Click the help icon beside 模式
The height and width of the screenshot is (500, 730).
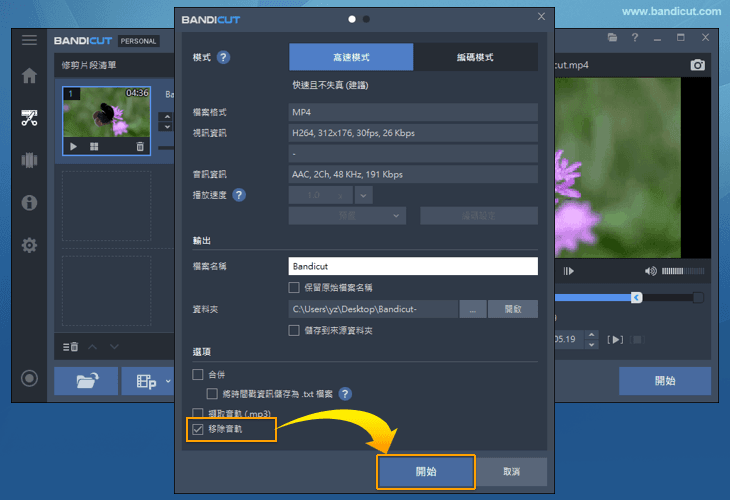point(223,57)
